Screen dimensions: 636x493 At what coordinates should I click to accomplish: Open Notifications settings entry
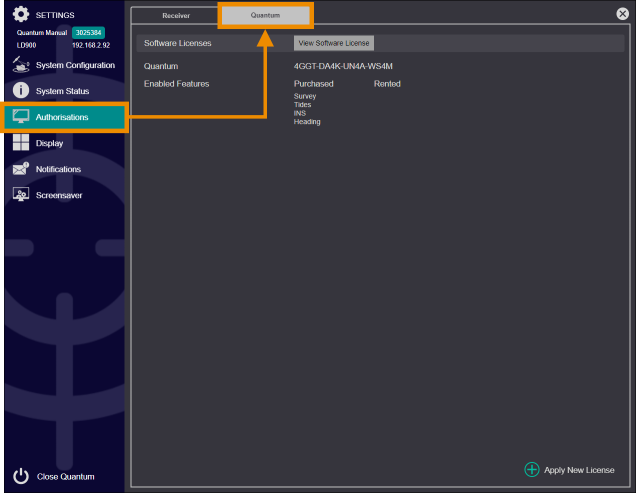point(64,169)
